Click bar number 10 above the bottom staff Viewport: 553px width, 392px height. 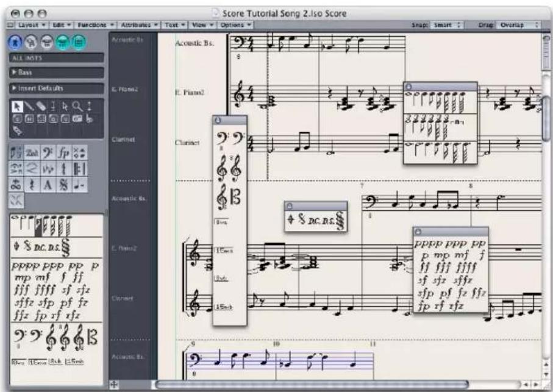(276, 344)
